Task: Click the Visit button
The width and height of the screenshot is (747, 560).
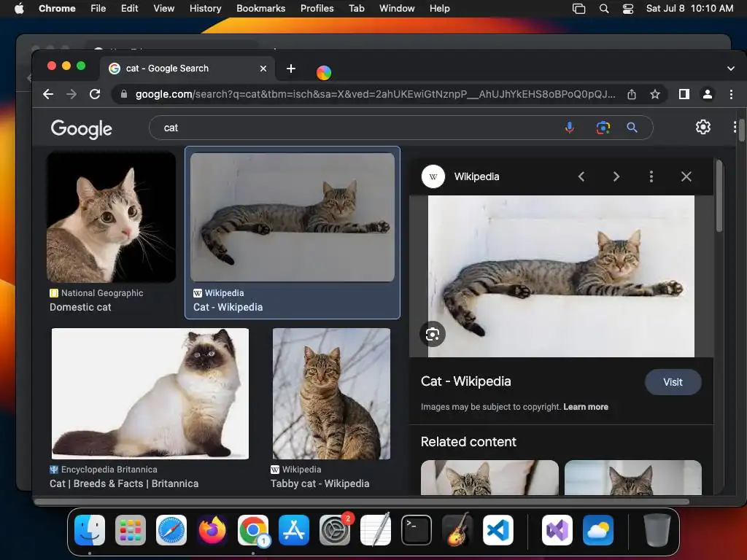Action: 673,382
